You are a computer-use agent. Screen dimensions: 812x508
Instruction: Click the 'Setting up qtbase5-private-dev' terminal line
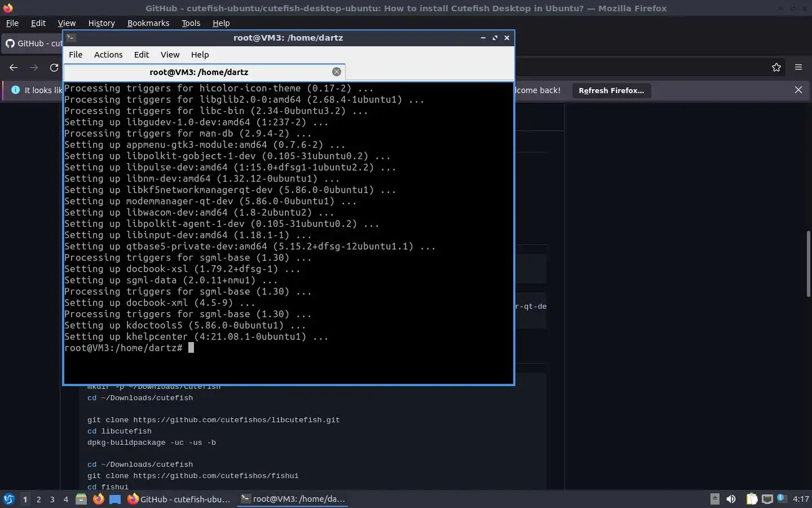pyautogui.click(x=250, y=246)
